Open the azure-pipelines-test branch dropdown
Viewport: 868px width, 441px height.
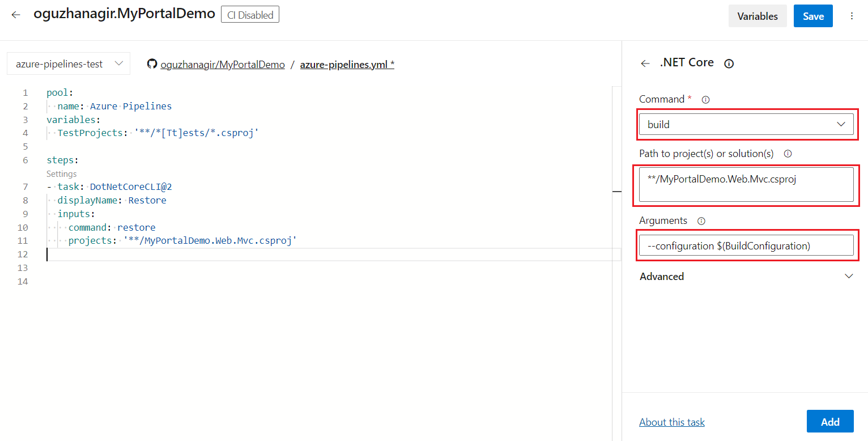69,63
